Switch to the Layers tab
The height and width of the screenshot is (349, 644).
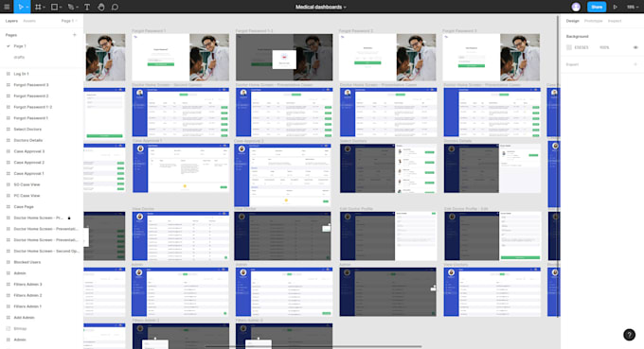tap(11, 21)
